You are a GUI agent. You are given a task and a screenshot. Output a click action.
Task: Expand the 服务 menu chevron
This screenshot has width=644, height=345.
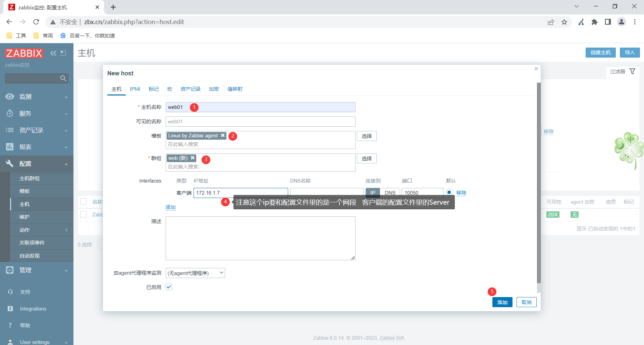point(66,114)
